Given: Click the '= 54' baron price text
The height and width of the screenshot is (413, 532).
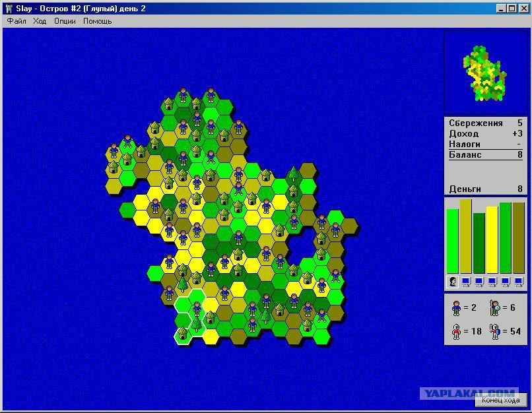Looking at the screenshot, I should pyautogui.click(x=512, y=331).
